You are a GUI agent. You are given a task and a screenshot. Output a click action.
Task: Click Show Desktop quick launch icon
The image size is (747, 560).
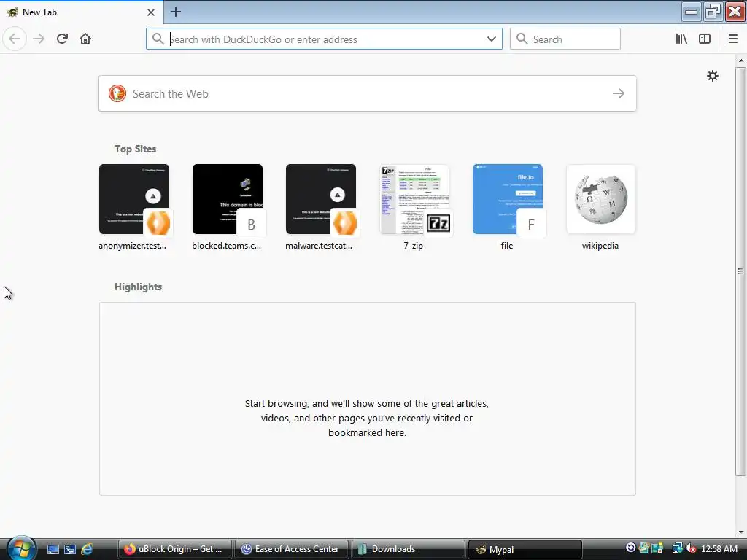pyautogui.click(x=53, y=549)
